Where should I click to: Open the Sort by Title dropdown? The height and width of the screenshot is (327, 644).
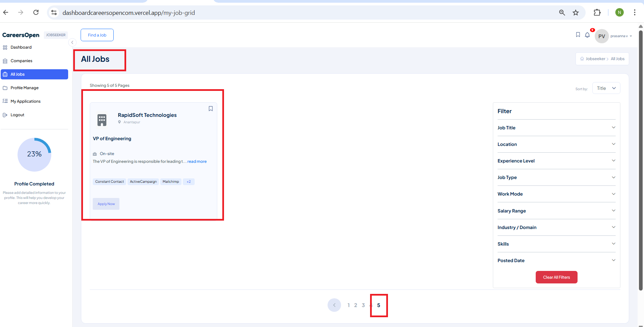[x=606, y=88]
